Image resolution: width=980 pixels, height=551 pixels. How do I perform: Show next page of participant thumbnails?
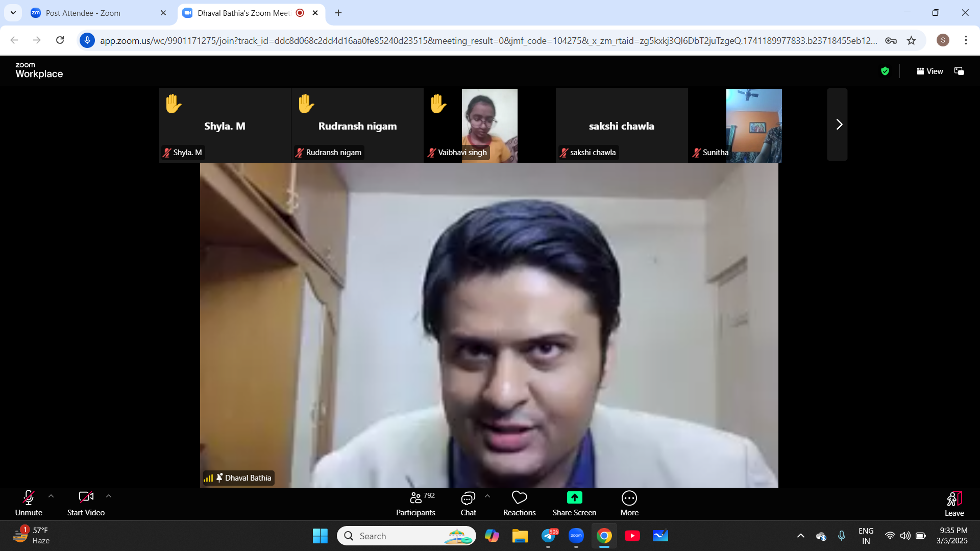coord(838,124)
